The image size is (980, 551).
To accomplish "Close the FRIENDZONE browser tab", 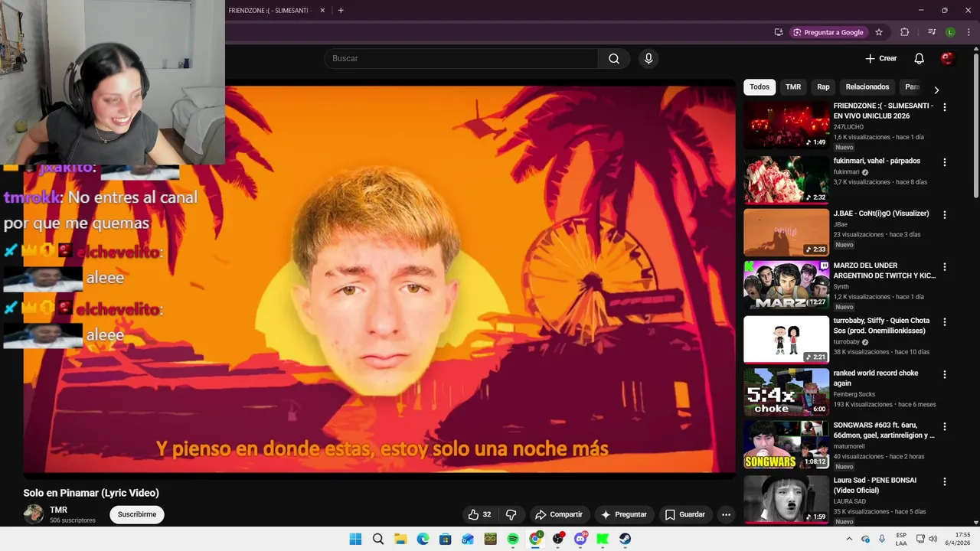I will 322,11.
